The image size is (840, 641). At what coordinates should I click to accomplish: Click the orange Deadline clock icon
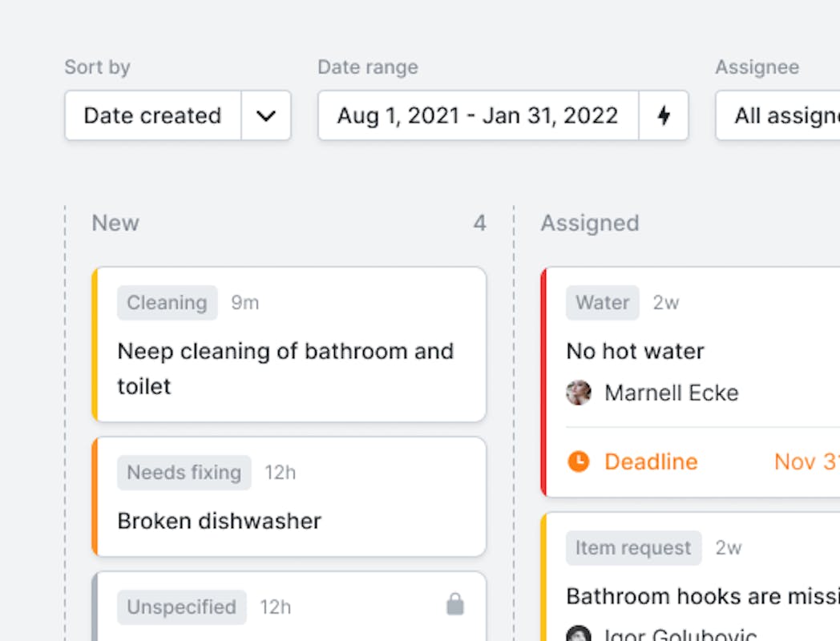(x=579, y=461)
